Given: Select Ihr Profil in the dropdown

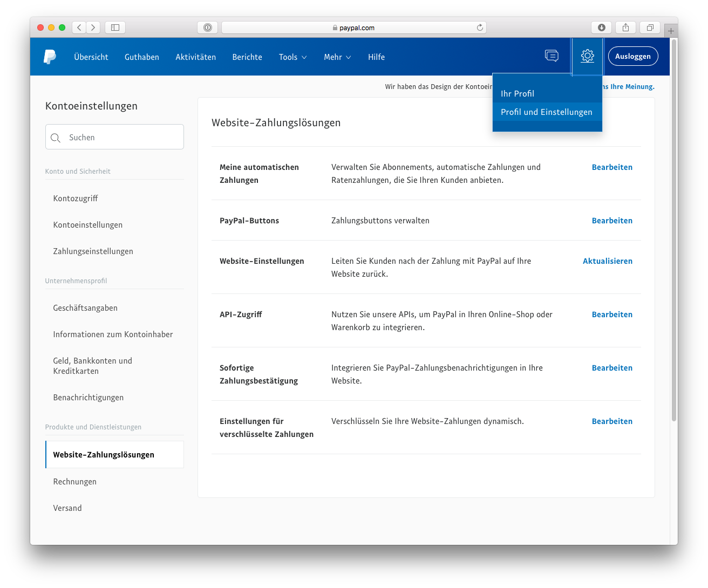Looking at the screenshot, I should [x=517, y=94].
